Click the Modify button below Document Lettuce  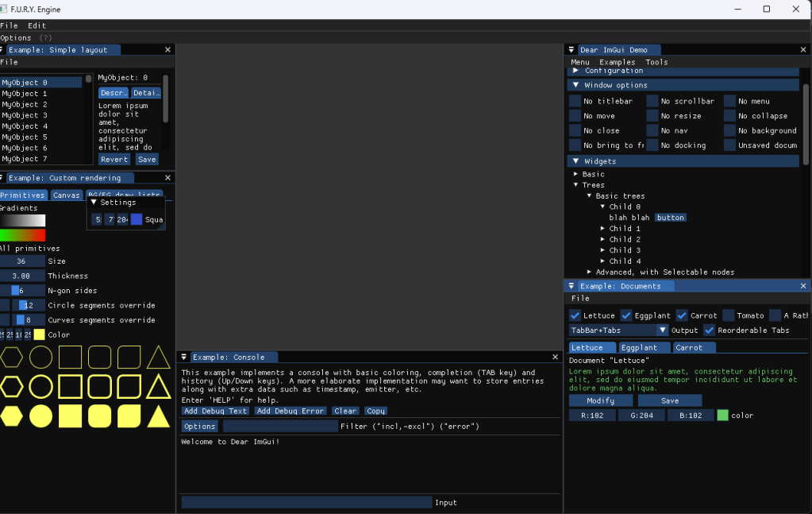tap(601, 400)
